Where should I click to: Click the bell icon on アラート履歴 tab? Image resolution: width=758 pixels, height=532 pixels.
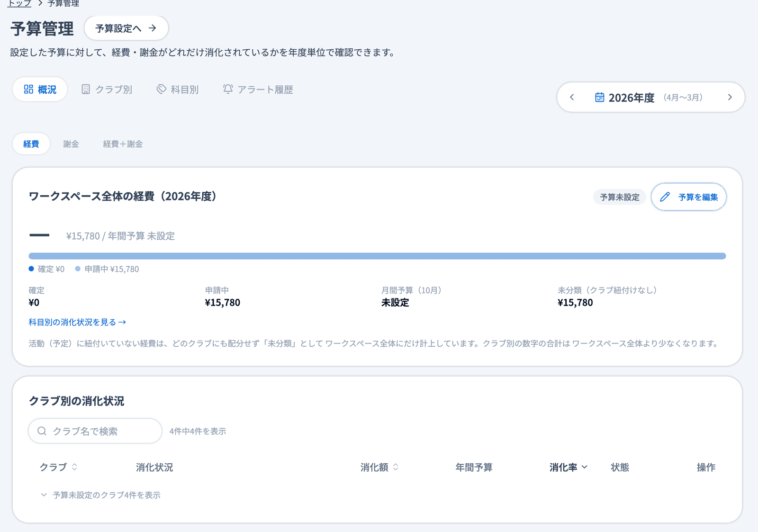(228, 89)
